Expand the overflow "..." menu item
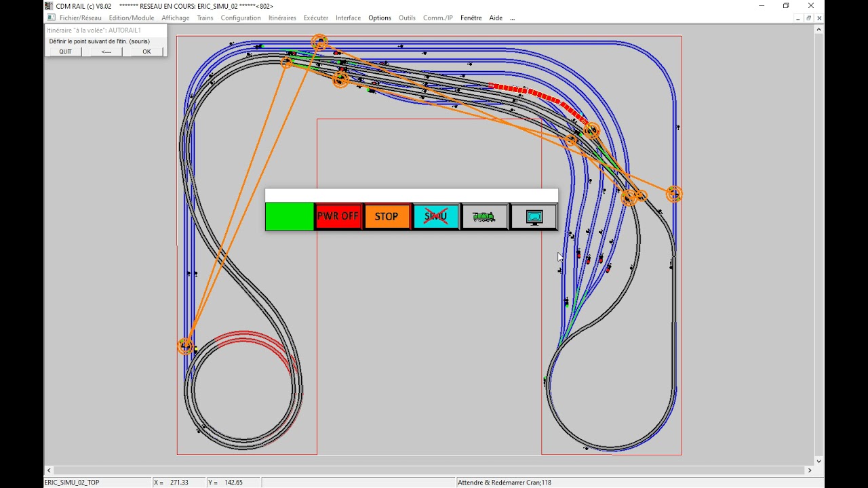The width and height of the screenshot is (868, 488). [512, 18]
